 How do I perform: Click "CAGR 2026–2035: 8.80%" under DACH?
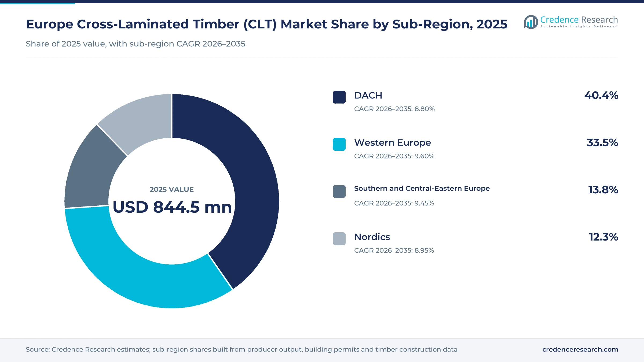[394, 109]
